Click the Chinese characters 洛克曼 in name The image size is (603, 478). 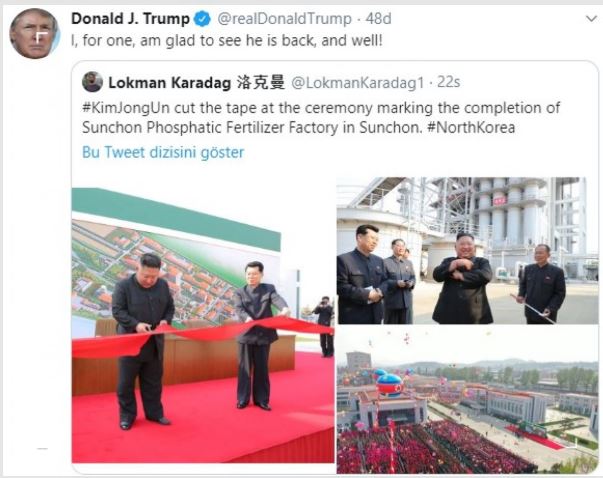(x=261, y=82)
